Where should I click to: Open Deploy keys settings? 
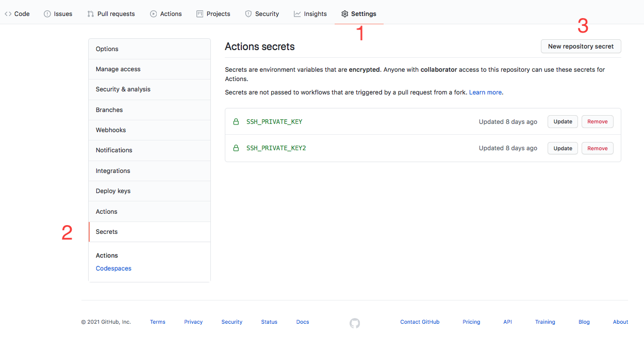tap(113, 191)
